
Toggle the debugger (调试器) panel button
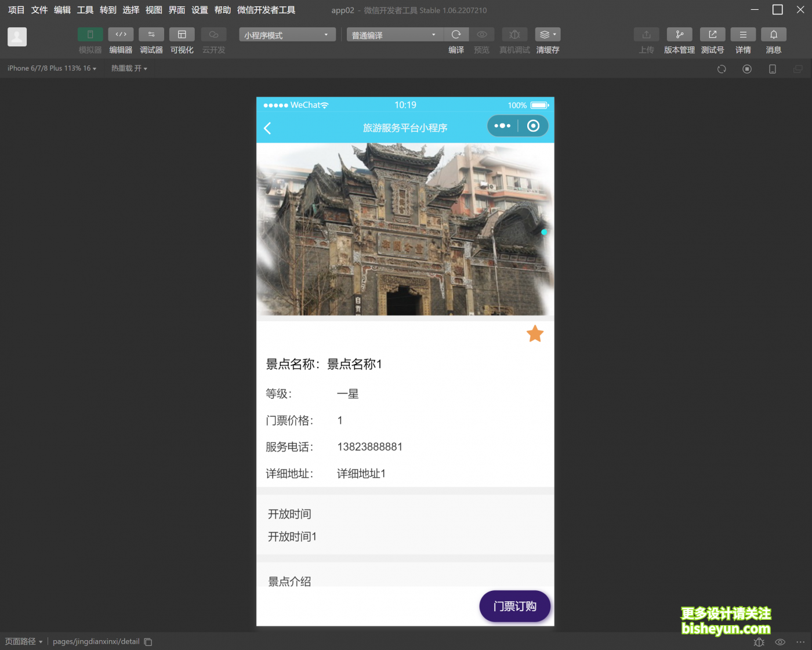(x=151, y=35)
